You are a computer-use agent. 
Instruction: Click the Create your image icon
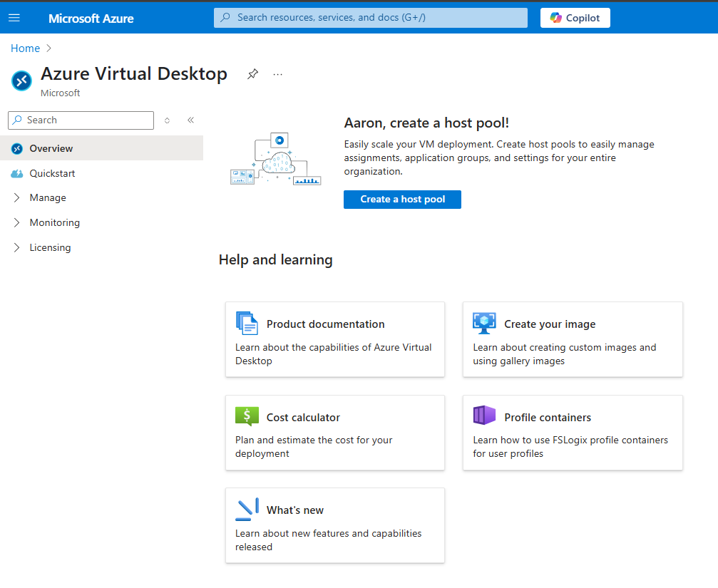(484, 323)
